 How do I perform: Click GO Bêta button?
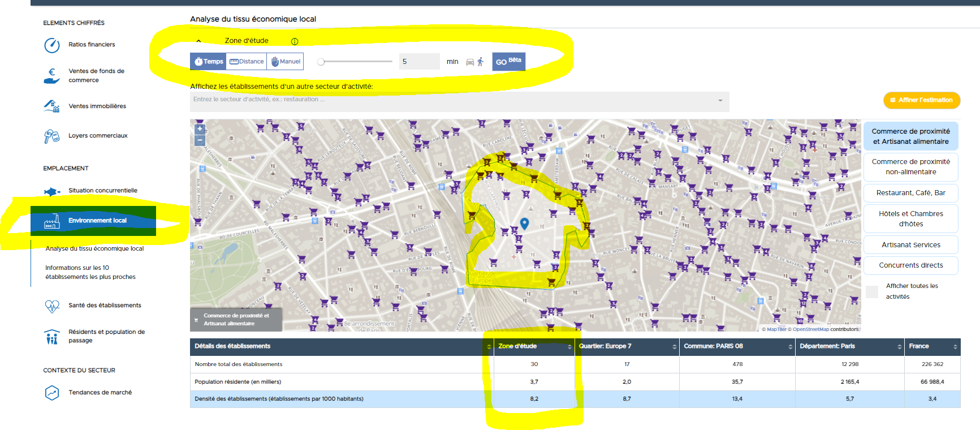[x=508, y=62]
